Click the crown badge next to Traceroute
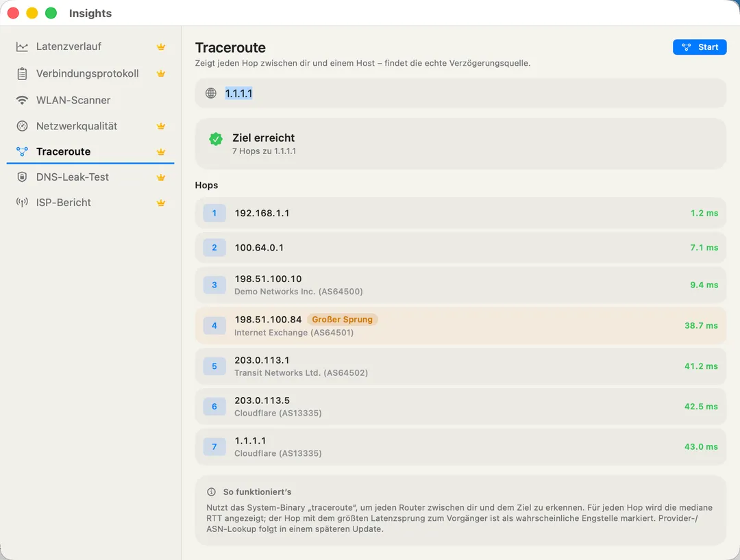 (161, 152)
